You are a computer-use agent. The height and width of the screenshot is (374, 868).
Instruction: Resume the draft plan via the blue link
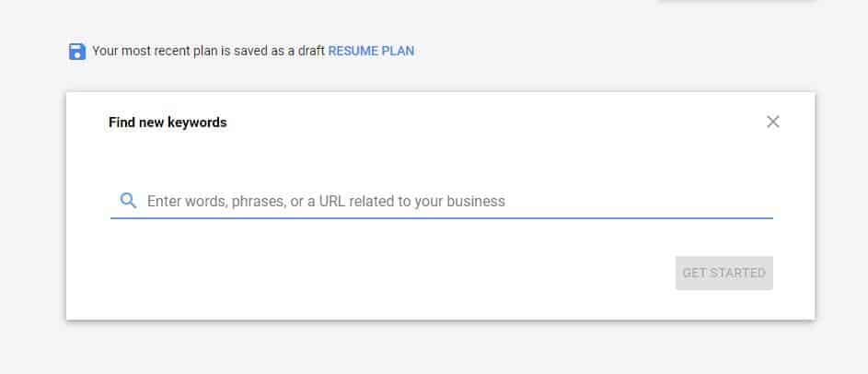click(x=371, y=51)
